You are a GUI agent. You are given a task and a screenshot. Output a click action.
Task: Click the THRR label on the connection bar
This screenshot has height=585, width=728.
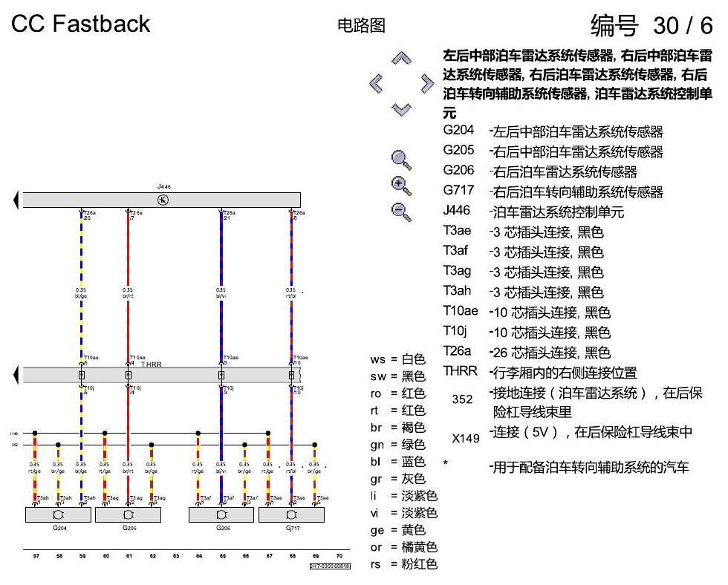[152, 365]
